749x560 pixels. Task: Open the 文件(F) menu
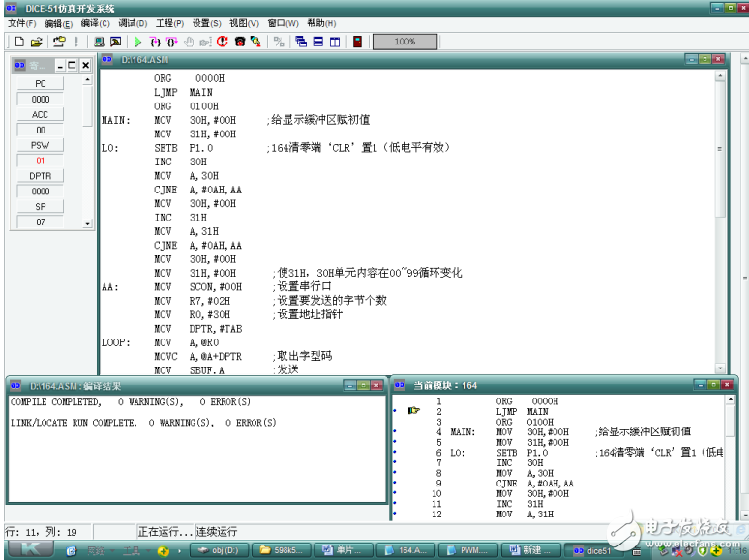click(22, 23)
